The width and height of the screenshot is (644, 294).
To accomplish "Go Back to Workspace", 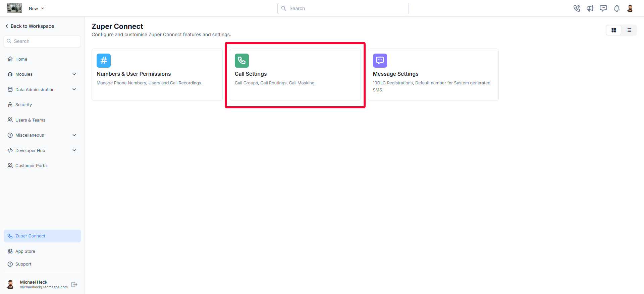I will [x=30, y=26].
